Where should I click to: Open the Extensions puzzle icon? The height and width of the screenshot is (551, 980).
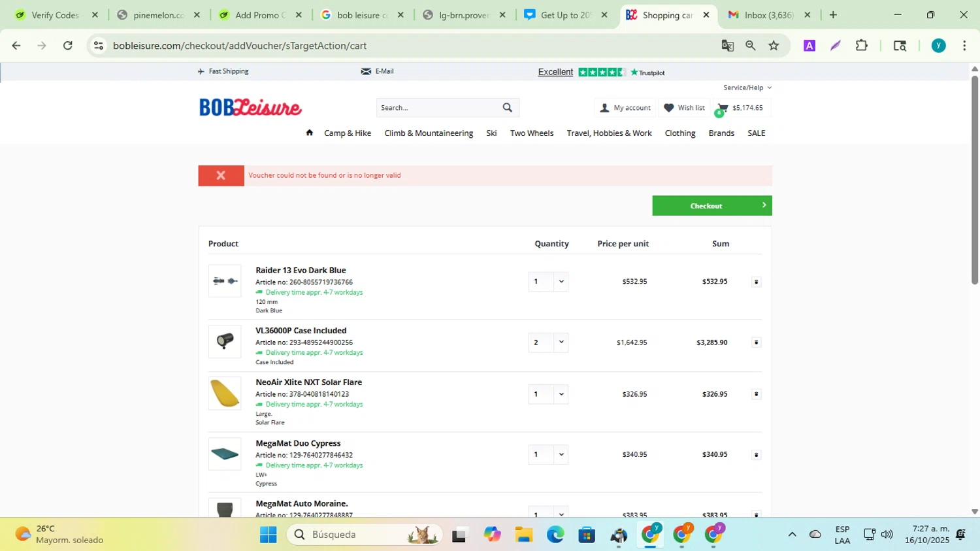pos(862,46)
